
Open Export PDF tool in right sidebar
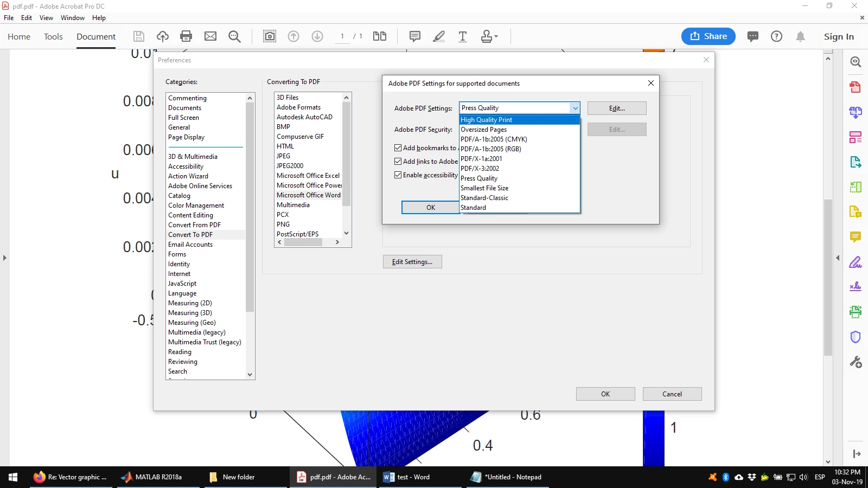coord(856,162)
